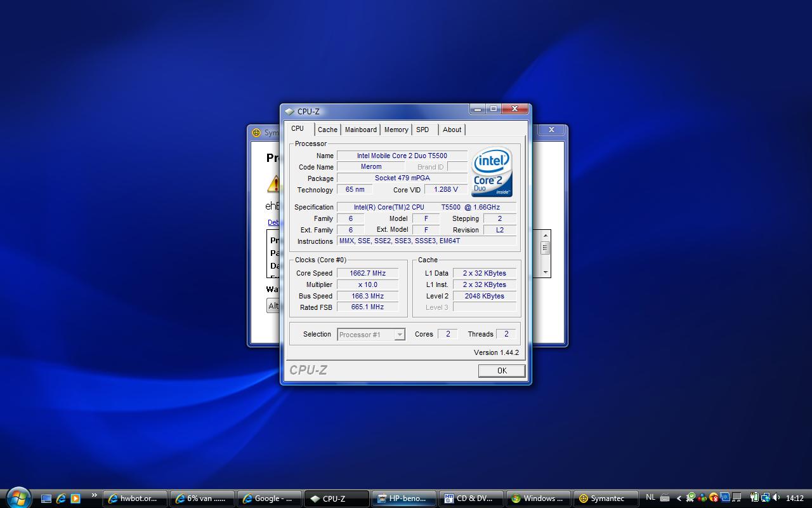Screen dimensions: 812x508
Task: Expand the quick launch overflow chevron
Action: [95, 495]
